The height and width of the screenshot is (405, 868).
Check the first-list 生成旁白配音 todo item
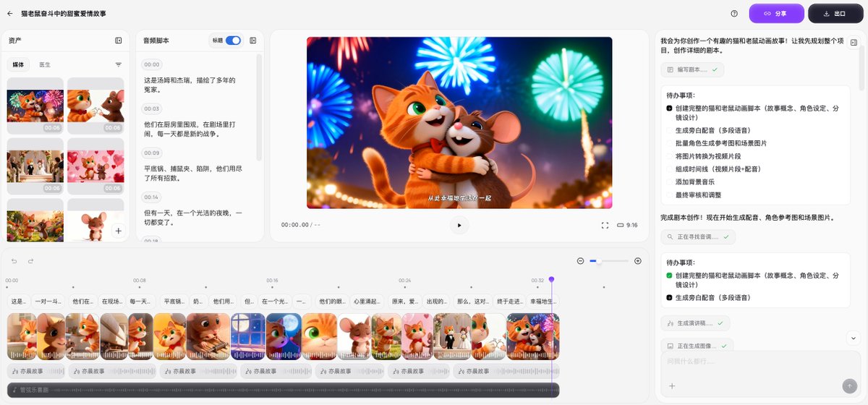[x=669, y=130]
